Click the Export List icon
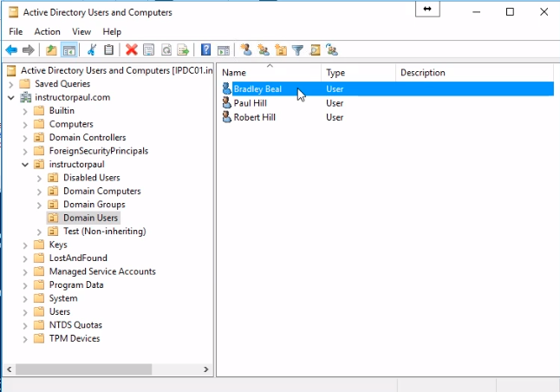Screen dimensions: 560x392 [183, 50]
